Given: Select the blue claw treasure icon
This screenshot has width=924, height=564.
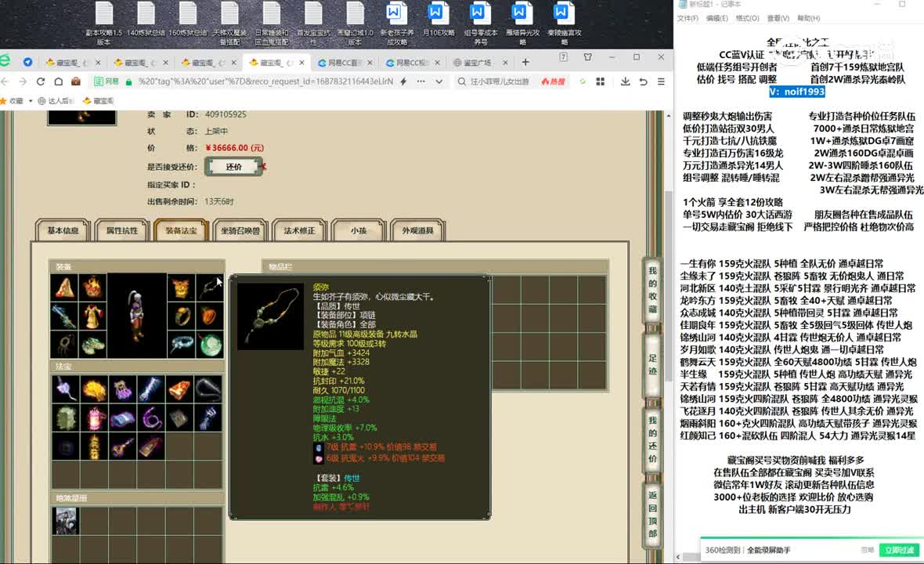Looking at the screenshot, I should [208, 418].
